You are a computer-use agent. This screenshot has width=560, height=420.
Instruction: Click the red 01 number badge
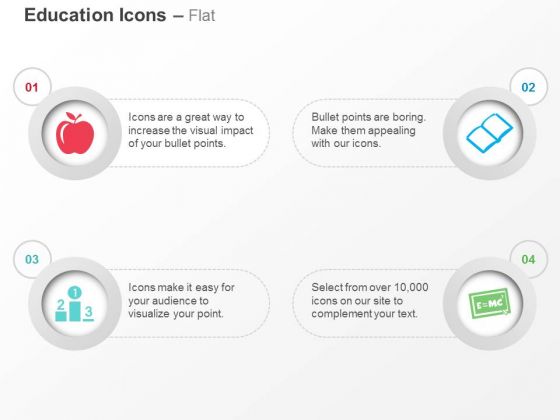coord(32,87)
